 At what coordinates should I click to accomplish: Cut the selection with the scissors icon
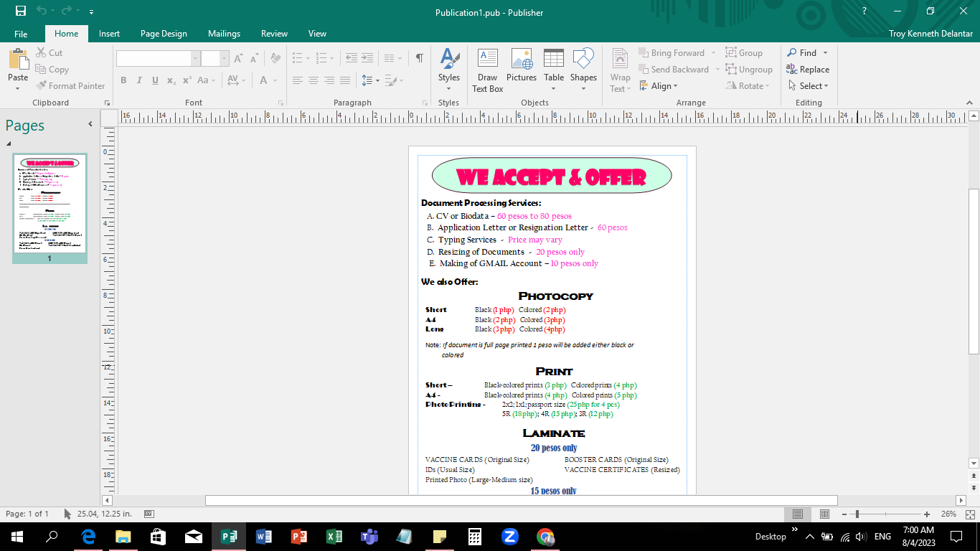[50, 53]
